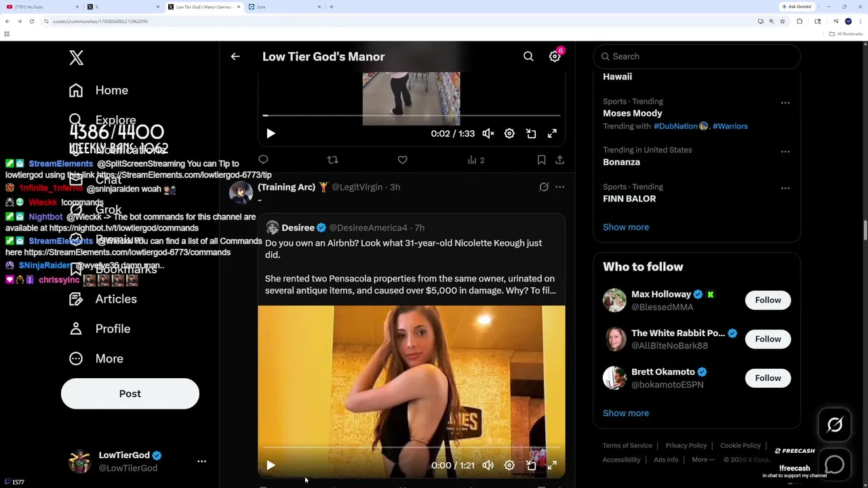
Task: Make Desiree video fullscreen
Action: 552,466
